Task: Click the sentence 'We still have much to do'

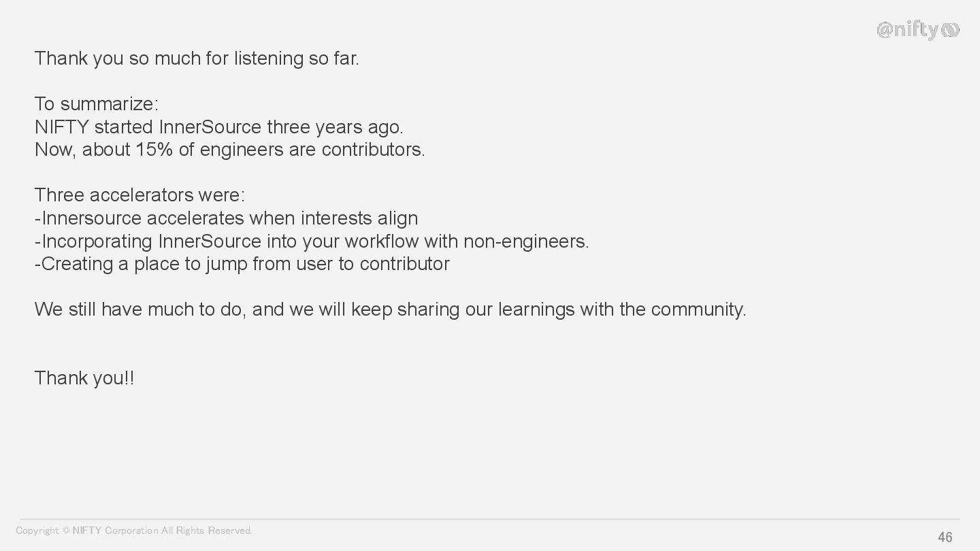Action: click(x=390, y=310)
